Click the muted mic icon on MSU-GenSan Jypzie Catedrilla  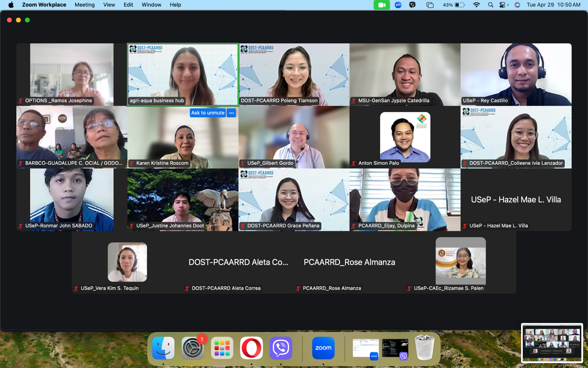354,101
